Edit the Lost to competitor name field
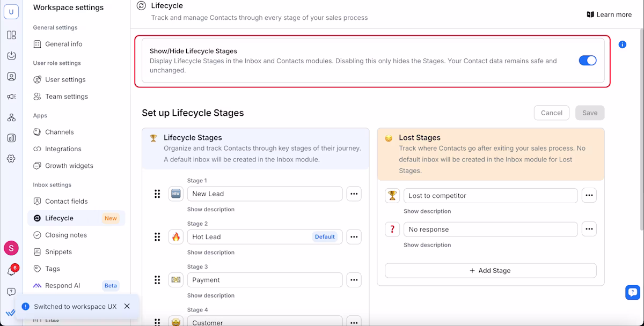Viewport: 644px width, 326px height. point(491,195)
